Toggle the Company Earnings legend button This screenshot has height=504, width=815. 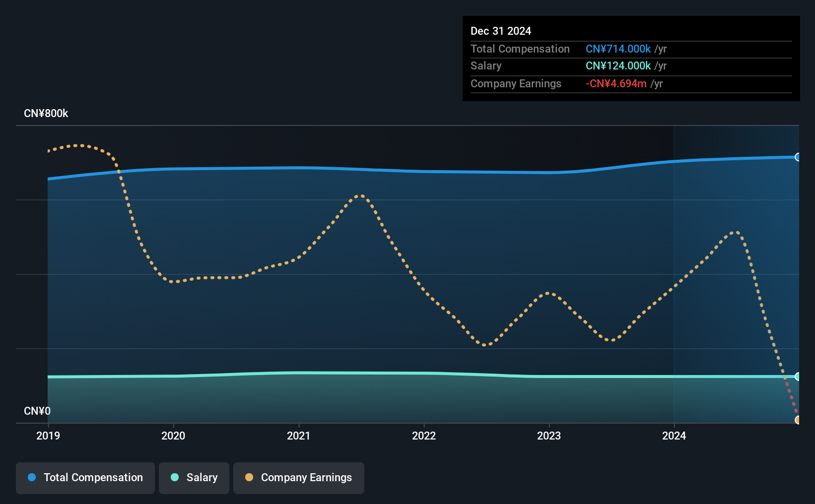(x=299, y=478)
